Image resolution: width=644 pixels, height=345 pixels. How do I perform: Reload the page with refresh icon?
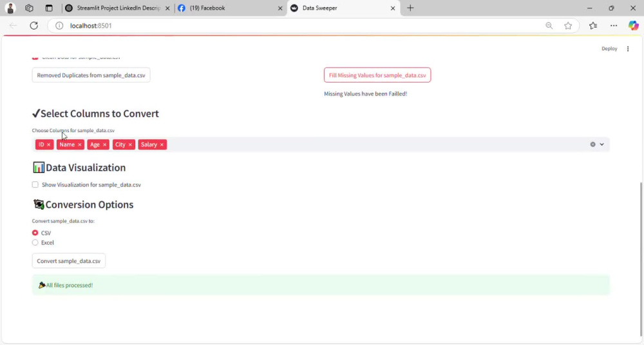[34, 26]
